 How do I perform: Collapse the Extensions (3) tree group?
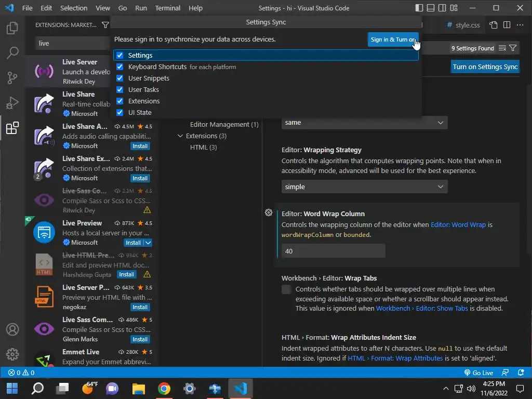pyautogui.click(x=180, y=136)
